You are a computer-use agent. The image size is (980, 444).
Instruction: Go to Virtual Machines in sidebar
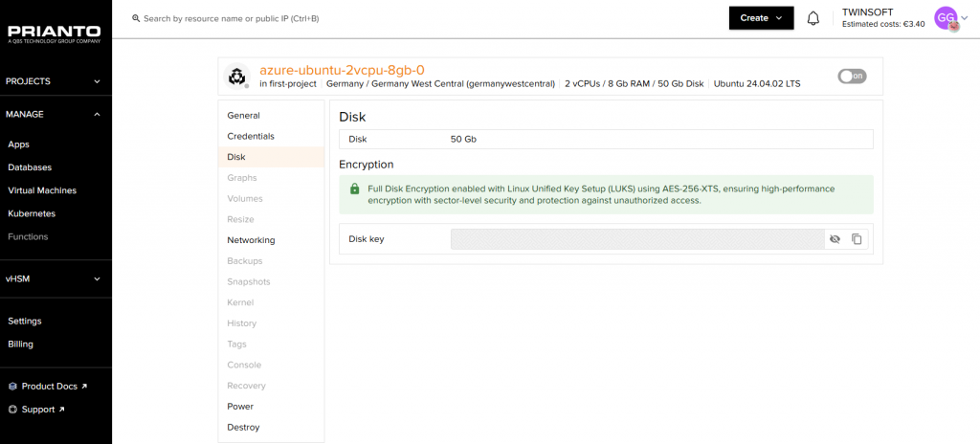pyautogui.click(x=42, y=190)
